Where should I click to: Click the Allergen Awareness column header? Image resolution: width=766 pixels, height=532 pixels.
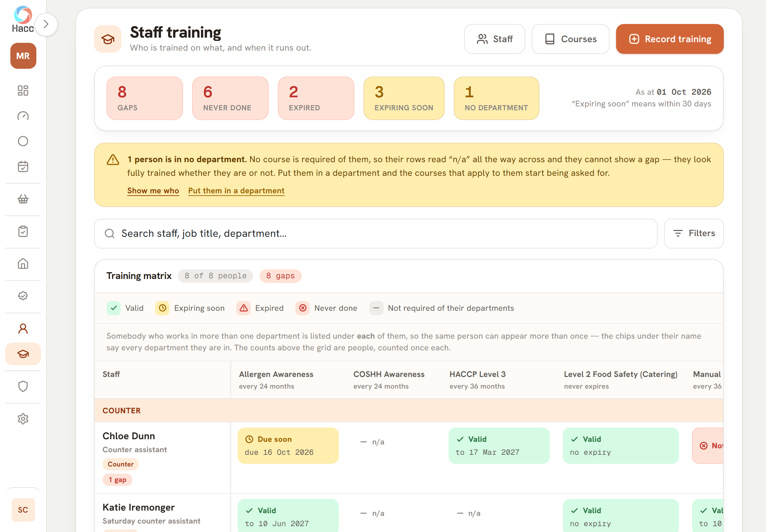point(276,374)
